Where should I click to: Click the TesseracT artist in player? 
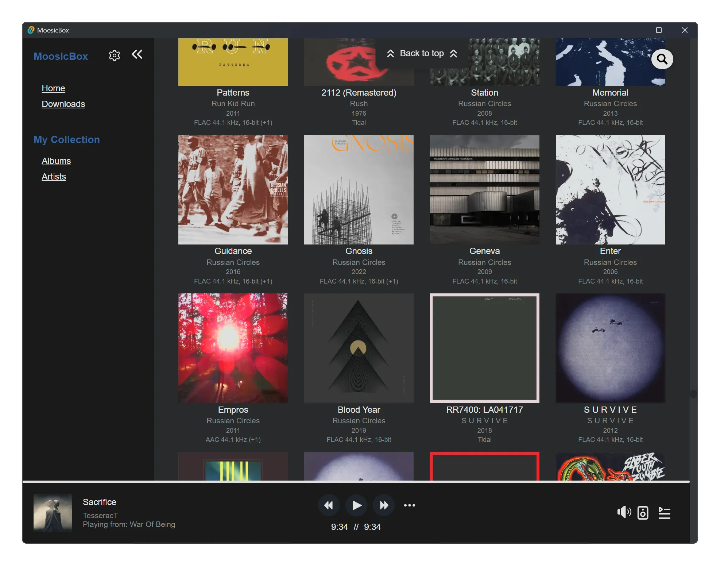100,516
